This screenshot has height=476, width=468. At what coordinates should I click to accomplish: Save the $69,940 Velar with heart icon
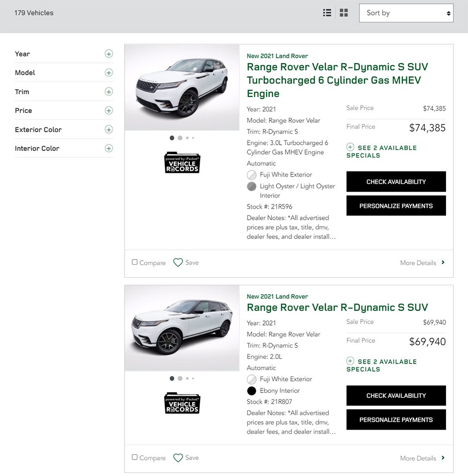tap(178, 457)
